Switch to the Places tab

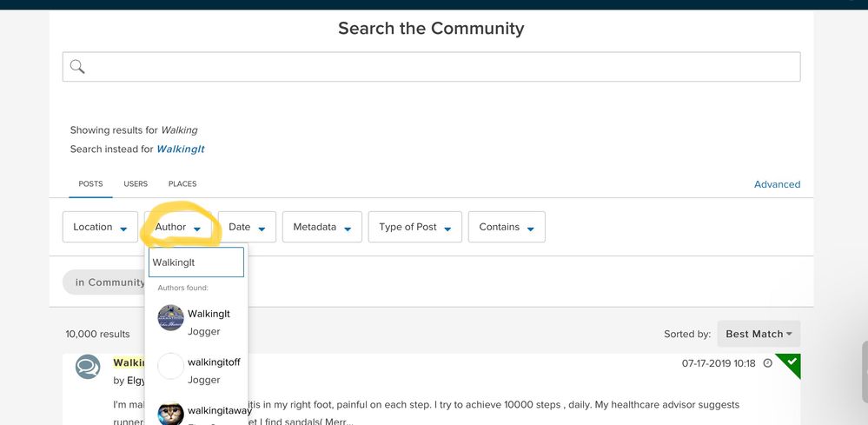pos(182,184)
